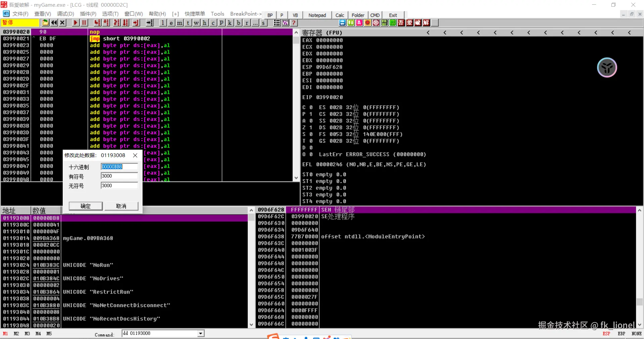This screenshot has width=644, height=339.
Task: Open threads window with 't' button
Action: tap(188, 22)
